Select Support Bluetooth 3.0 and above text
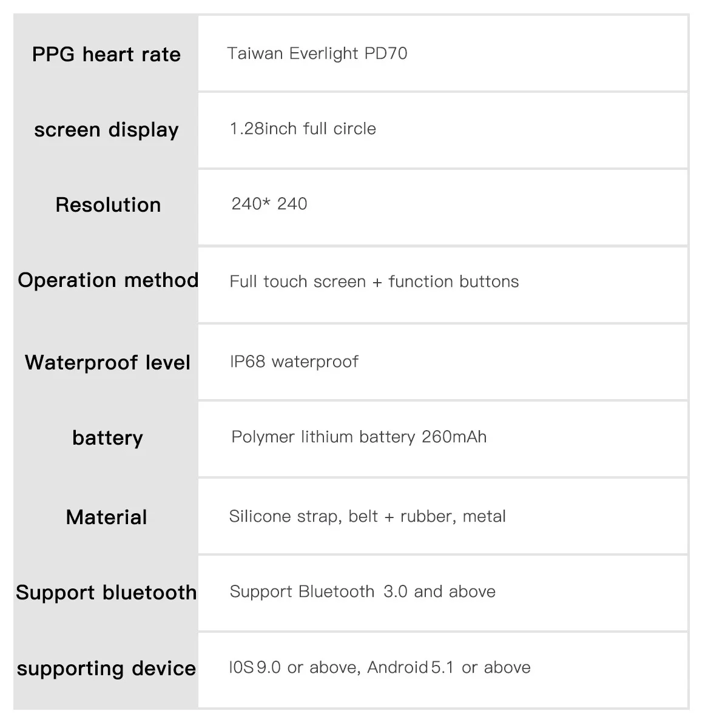Viewport: 728px width, 728px height. pyautogui.click(x=362, y=591)
